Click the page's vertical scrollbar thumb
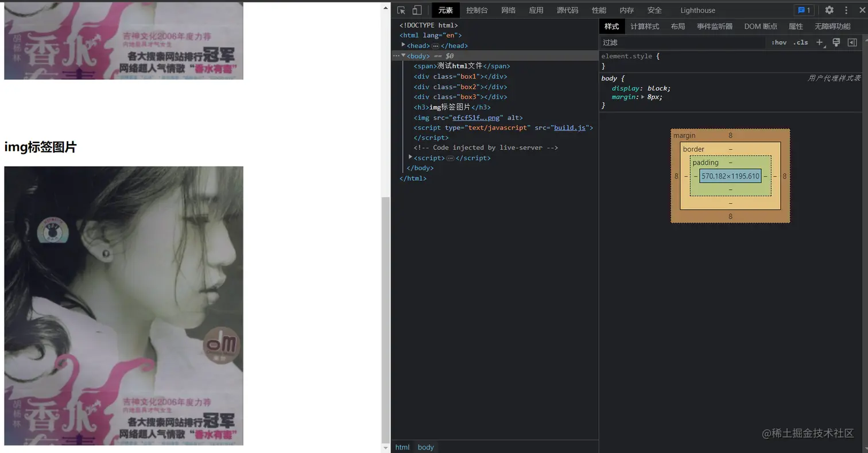The image size is (868, 453). pyautogui.click(x=386, y=319)
